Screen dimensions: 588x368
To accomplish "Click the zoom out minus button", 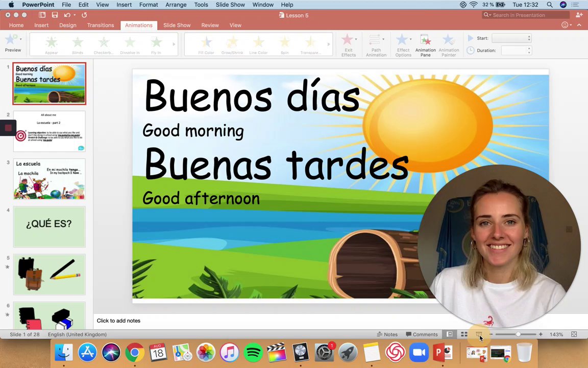I will [491, 334].
